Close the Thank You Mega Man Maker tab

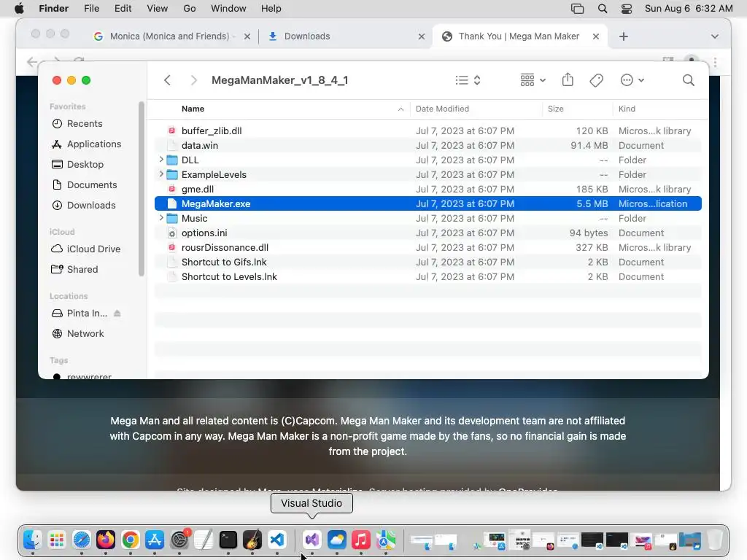coord(595,36)
